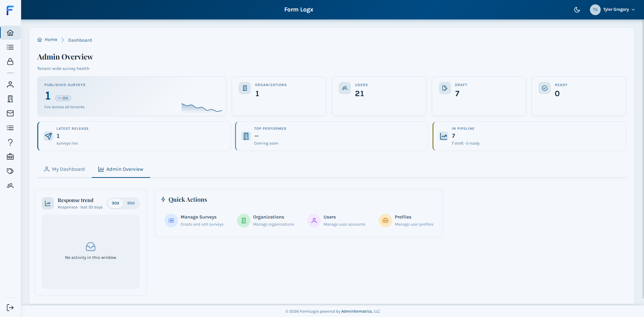This screenshot has height=317, width=644.
Task: Open the question mark help icon
Action: [10, 142]
